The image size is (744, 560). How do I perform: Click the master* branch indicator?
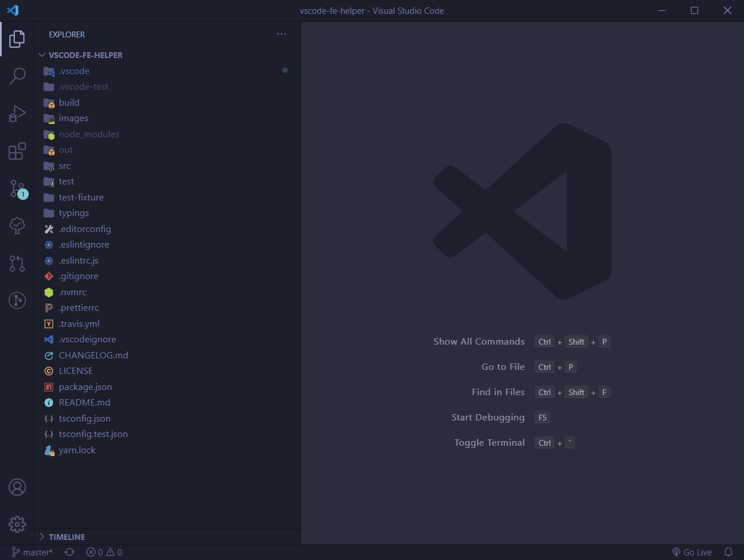[32, 552]
